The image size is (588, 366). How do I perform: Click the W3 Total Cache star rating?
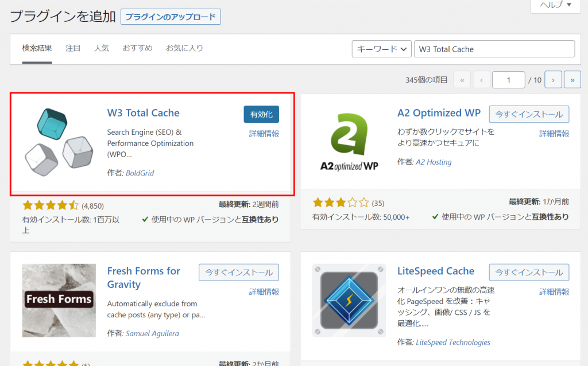[x=51, y=205]
